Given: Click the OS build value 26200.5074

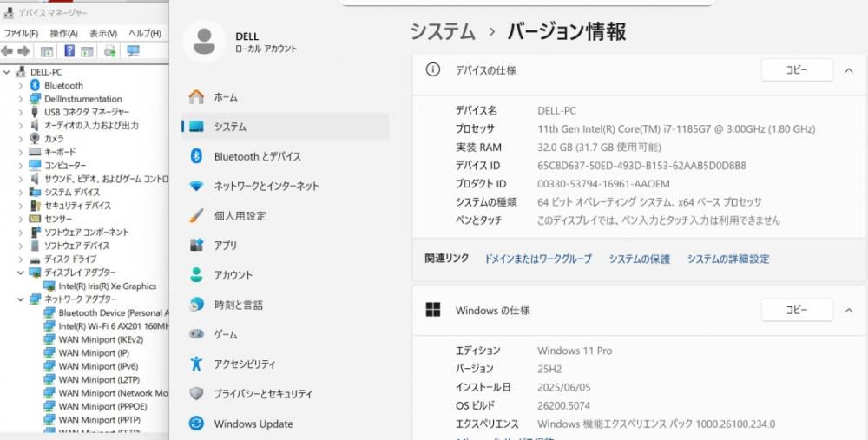Looking at the screenshot, I should [563, 405].
